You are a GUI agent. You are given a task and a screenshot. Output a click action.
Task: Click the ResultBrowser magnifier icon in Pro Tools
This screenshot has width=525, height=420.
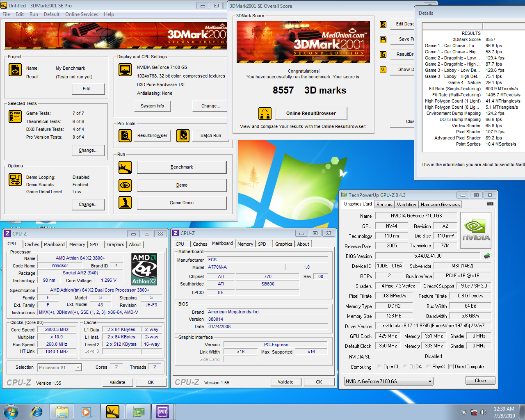[125, 135]
